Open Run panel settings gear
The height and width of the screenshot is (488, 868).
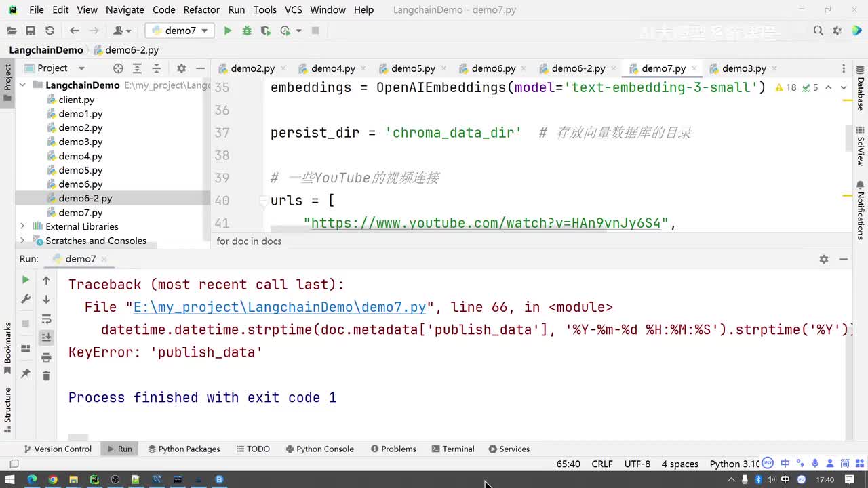point(824,259)
